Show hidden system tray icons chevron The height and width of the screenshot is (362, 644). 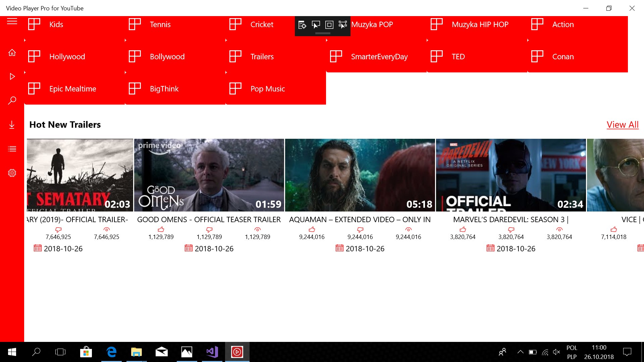click(520, 352)
